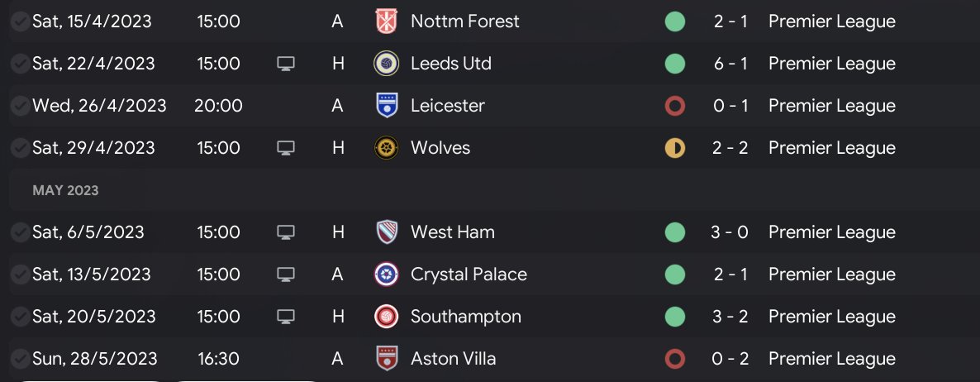The height and width of the screenshot is (382, 980).
Task: Click the West Ham shield badge
Action: (386, 232)
